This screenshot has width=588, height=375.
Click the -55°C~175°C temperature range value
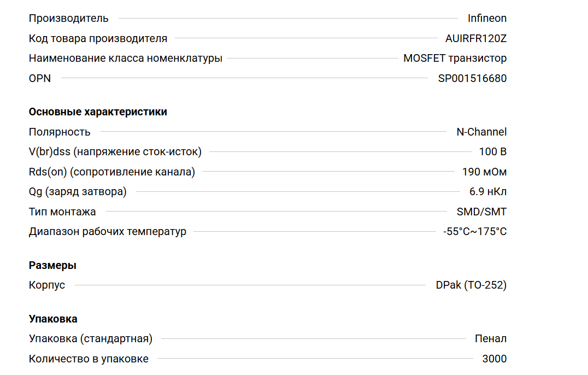click(475, 231)
